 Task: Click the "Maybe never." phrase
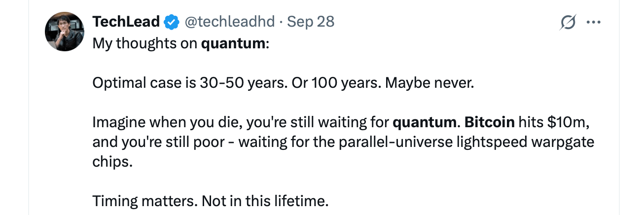coord(429,82)
